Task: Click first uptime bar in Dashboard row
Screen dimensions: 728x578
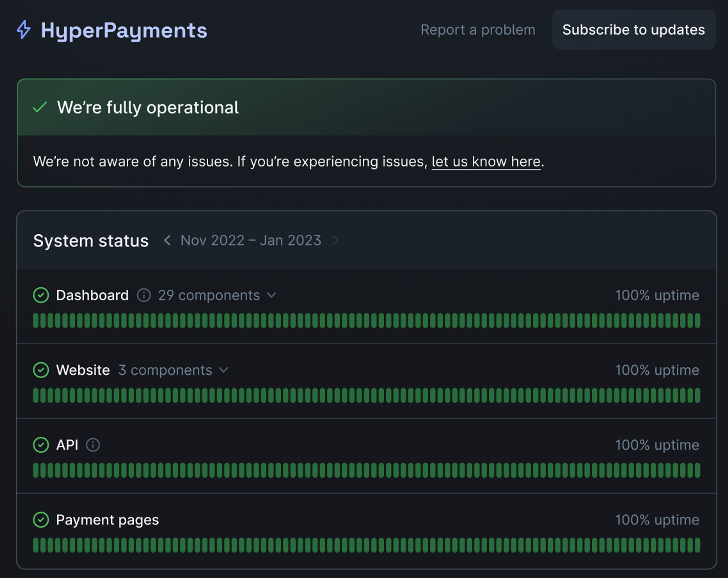Action: click(36, 321)
